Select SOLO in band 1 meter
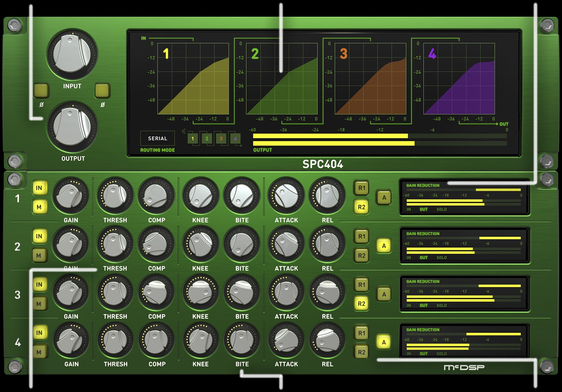Image resolution: width=562 pixels, height=392 pixels. (x=441, y=209)
